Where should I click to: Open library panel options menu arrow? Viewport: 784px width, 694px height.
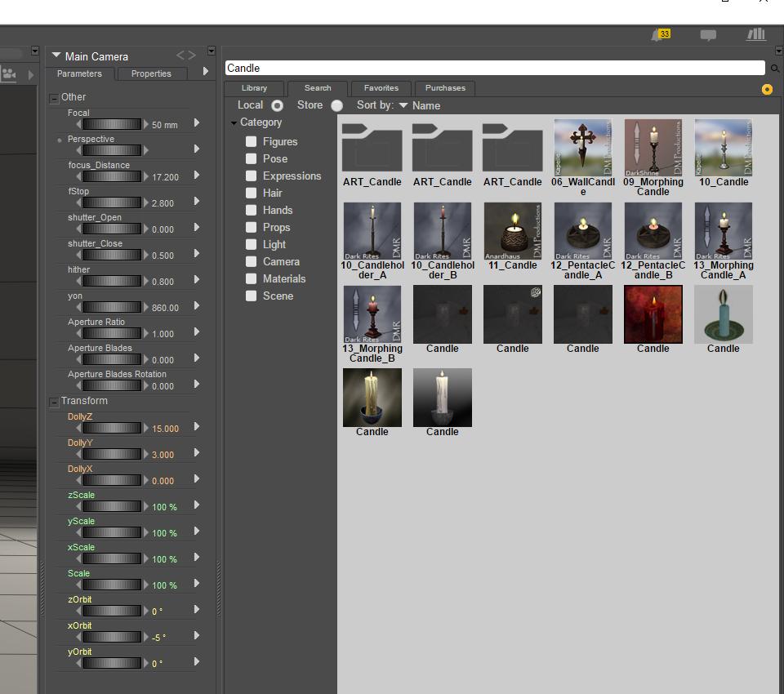point(778,51)
